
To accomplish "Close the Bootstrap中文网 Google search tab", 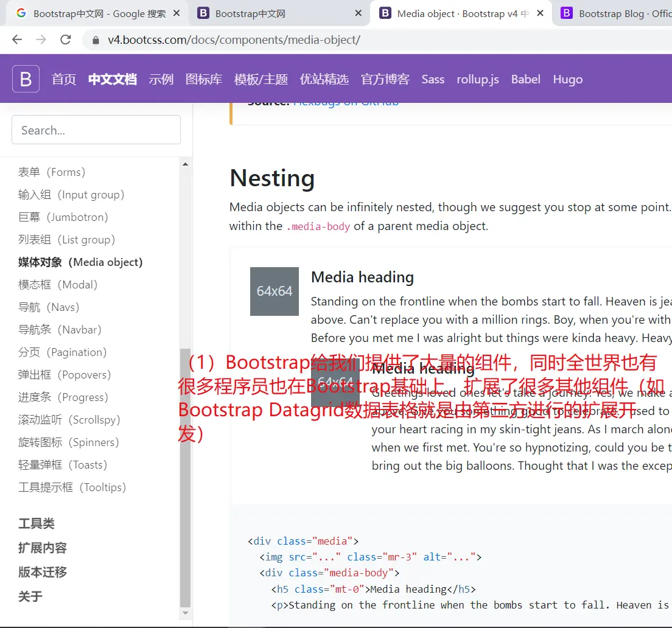I will (176, 13).
